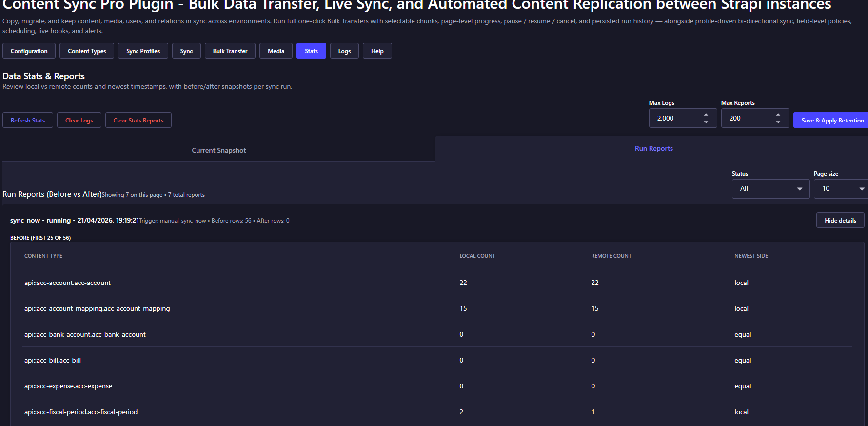Open the Configuration tab
The width and height of the screenshot is (868, 426).
(29, 51)
